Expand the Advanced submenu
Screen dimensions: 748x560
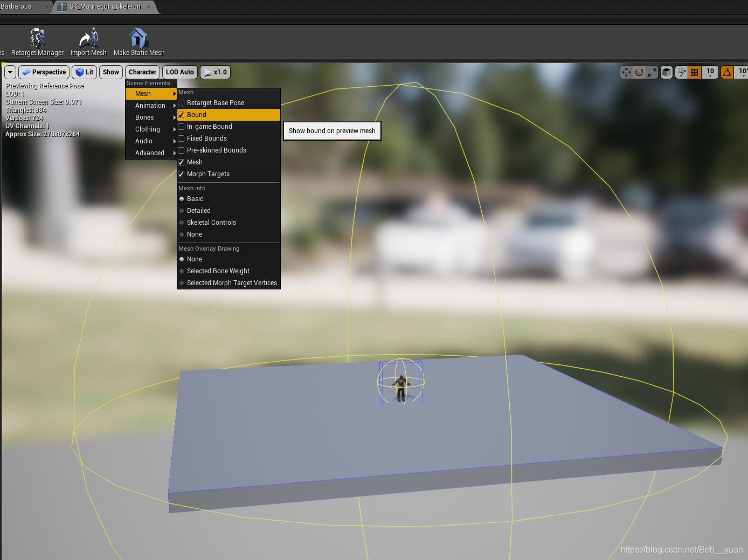click(x=151, y=153)
